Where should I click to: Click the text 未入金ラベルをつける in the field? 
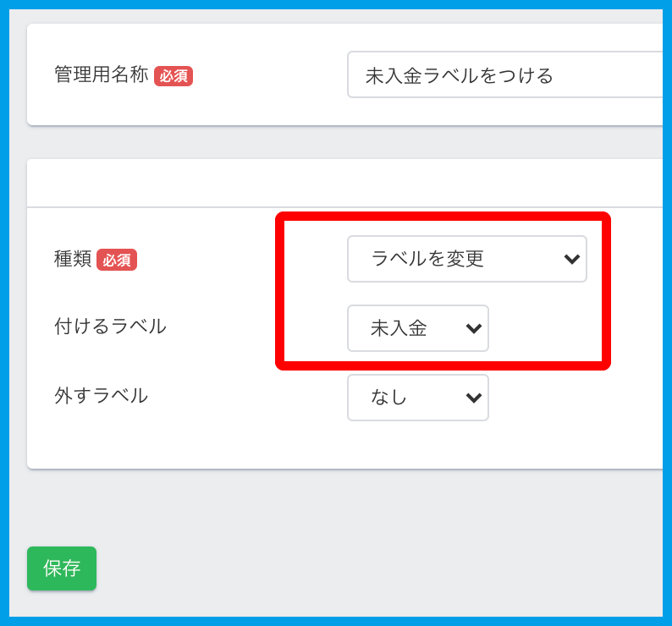click(x=459, y=75)
